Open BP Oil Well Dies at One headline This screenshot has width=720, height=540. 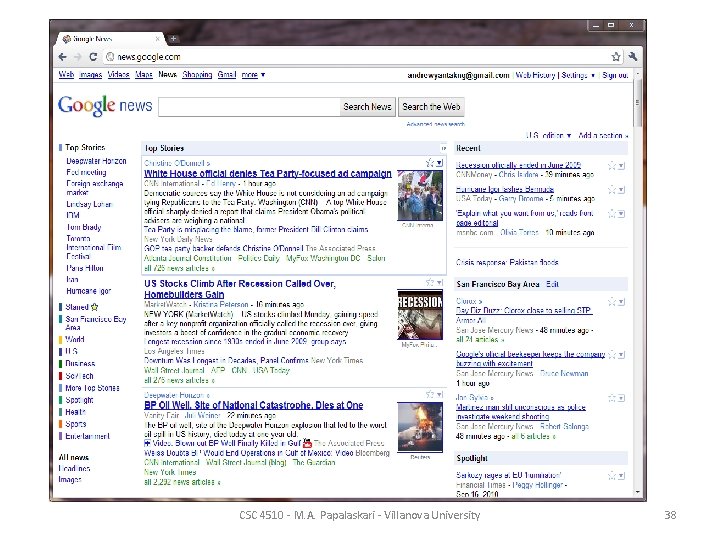253,405
